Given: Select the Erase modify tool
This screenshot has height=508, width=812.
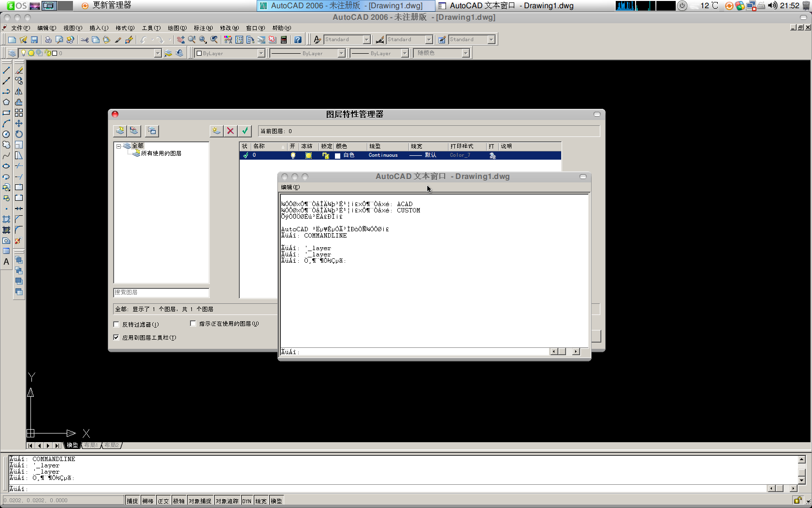Looking at the screenshot, I should [19, 70].
